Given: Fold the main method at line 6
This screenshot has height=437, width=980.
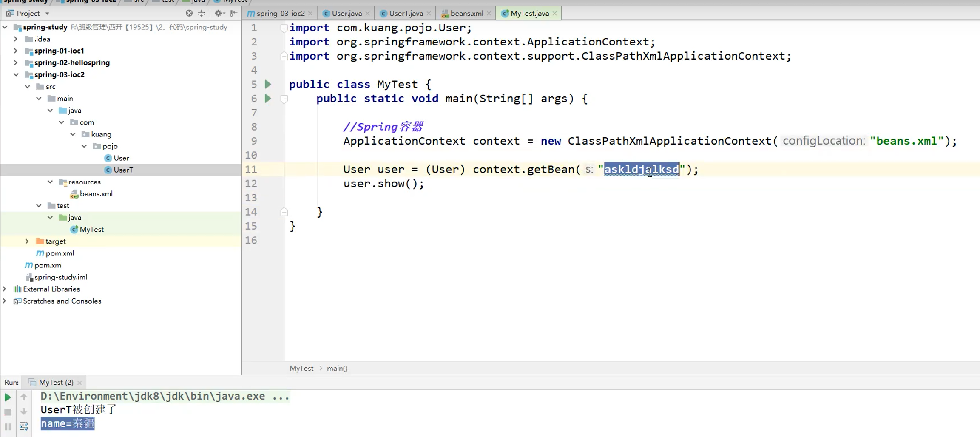Looking at the screenshot, I should (284, 99).
